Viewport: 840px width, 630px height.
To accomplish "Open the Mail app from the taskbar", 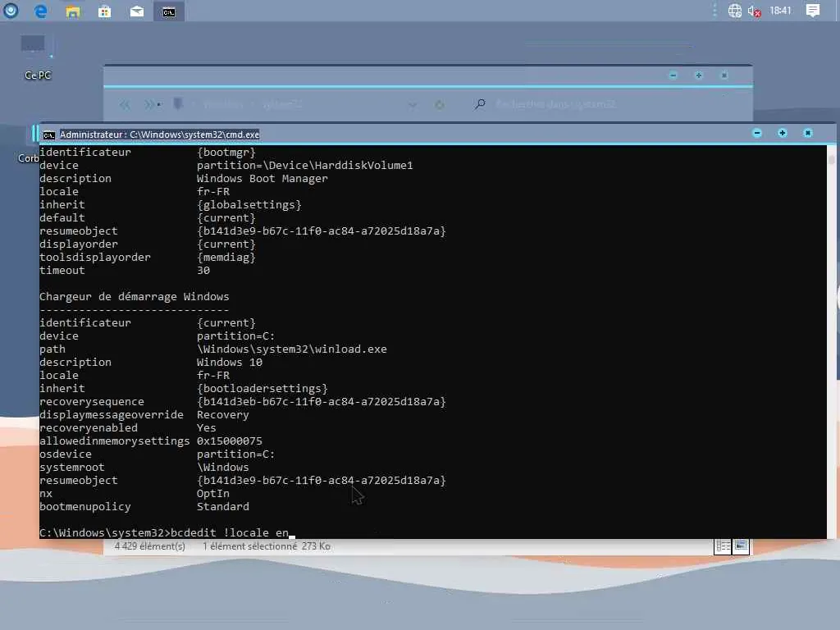I will (x=137, y=11).
